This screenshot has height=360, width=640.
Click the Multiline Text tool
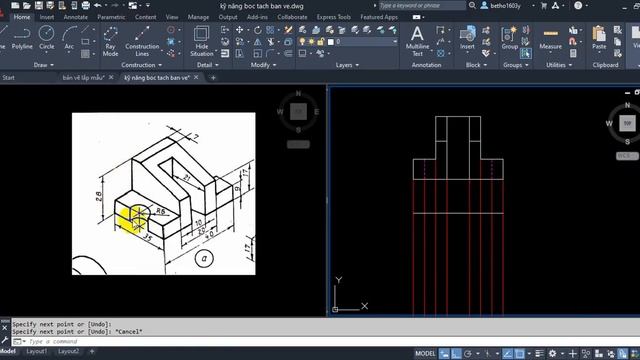(417, 41)
